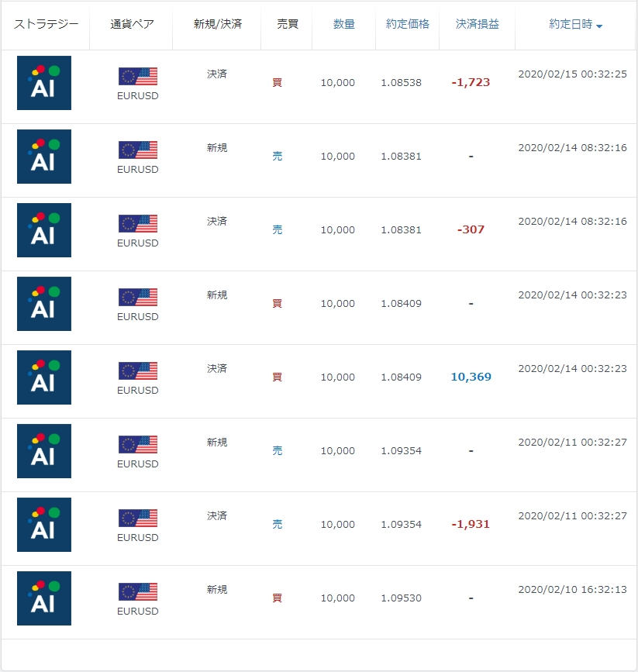Viewport: 638px width, 672px height.
Task: Select EURUSD flag in the 2020/02/15 row
Action: pos(138,76)
